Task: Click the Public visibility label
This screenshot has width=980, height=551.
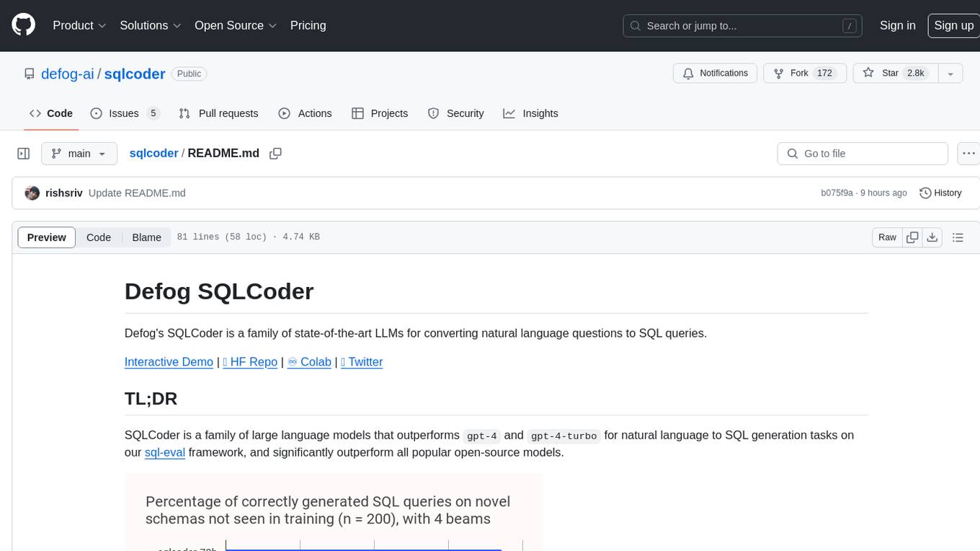Action: point(190,74)
